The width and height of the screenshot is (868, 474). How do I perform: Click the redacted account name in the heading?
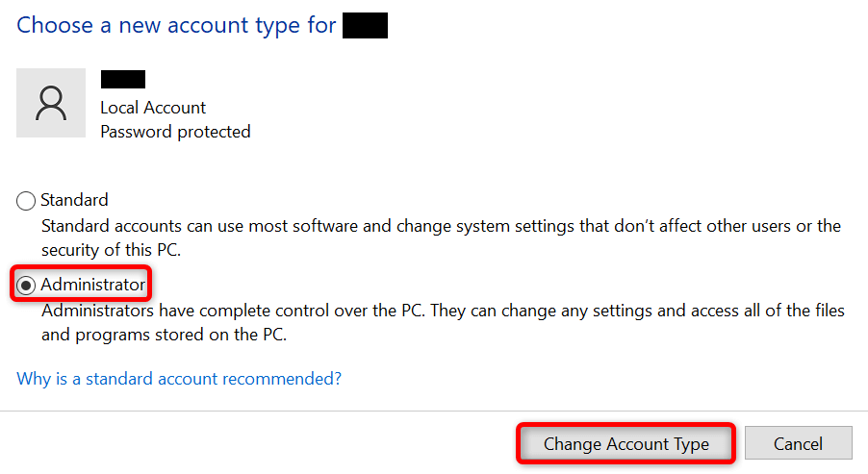[365, 25]
